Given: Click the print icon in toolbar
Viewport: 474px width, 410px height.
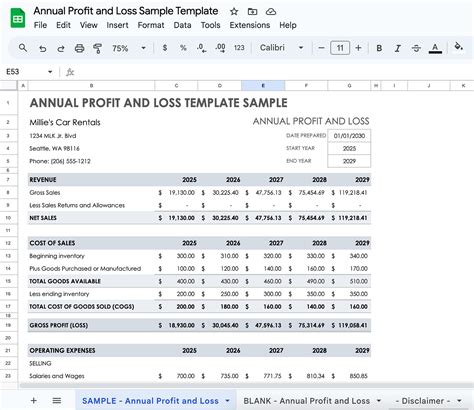Looking at the screenshot, I should point(79,48).
